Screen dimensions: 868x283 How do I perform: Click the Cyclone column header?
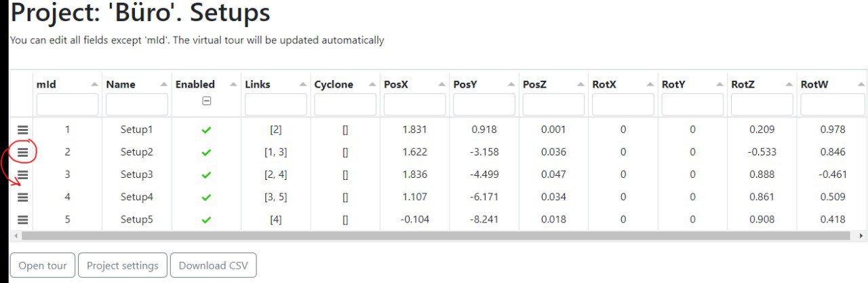tap(334, 84)
